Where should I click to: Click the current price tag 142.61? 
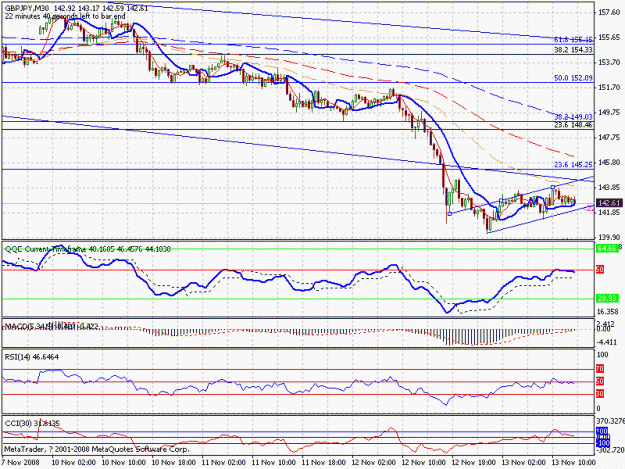(x=609, y=202)
